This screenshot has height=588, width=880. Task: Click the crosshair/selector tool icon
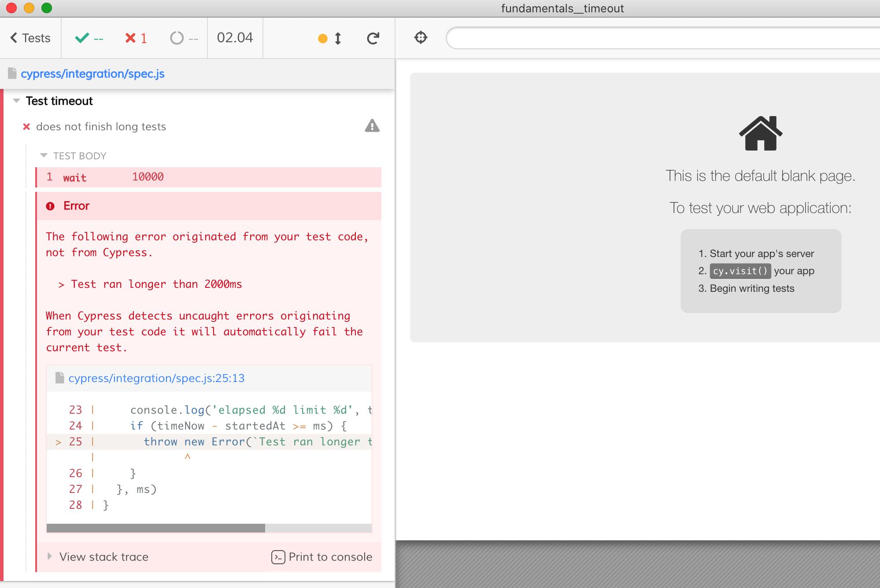click(421, 37)
